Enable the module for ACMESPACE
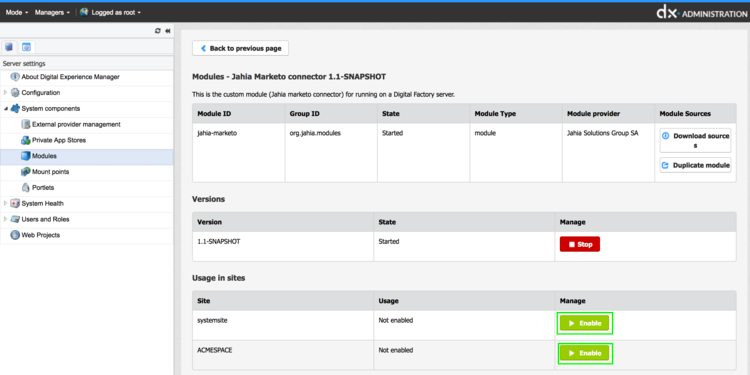This screenshot has width=750, height=375. tap(585, 353)
